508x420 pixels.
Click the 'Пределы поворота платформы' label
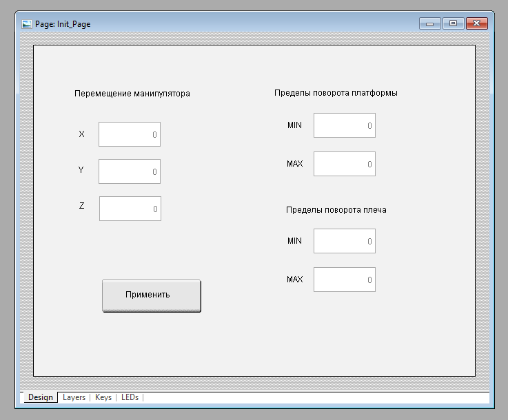[336, 93]
